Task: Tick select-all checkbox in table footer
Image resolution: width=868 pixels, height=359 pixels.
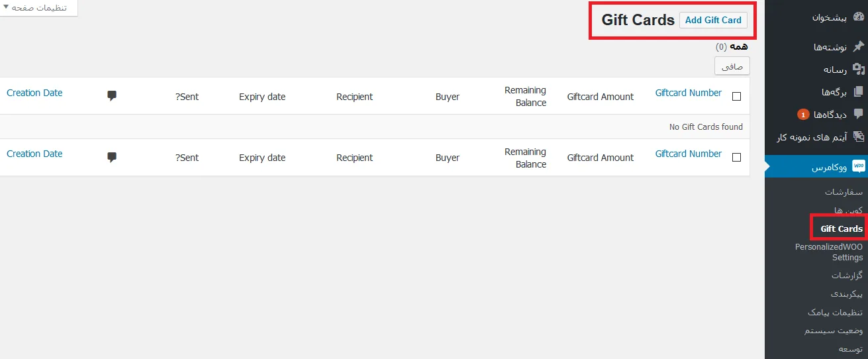Action: click(736, 158)
